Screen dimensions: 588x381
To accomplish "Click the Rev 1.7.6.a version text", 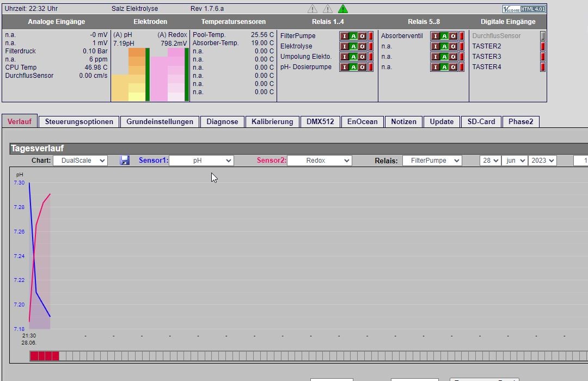I will 207,9.
